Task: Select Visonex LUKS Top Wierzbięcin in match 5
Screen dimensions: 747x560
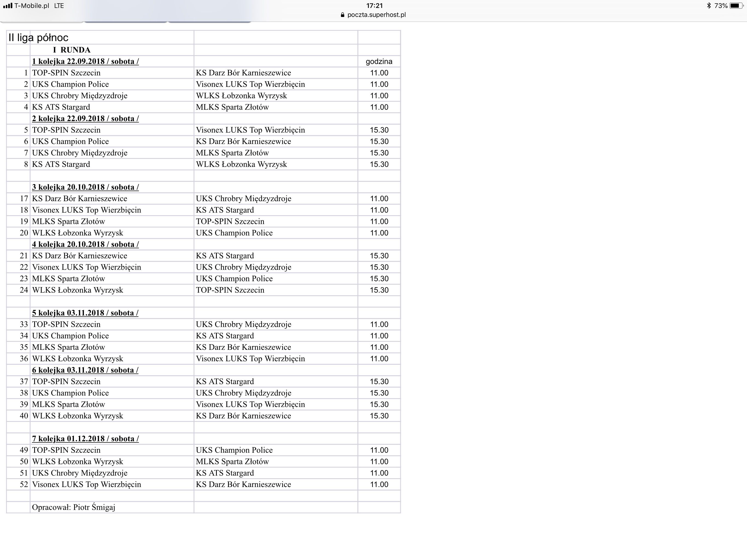Action: [250, 130]
